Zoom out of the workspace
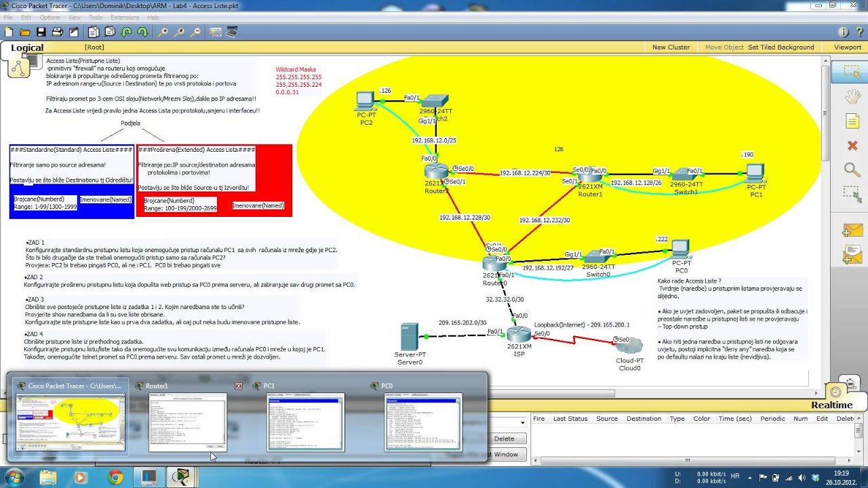 pos(195,32)
